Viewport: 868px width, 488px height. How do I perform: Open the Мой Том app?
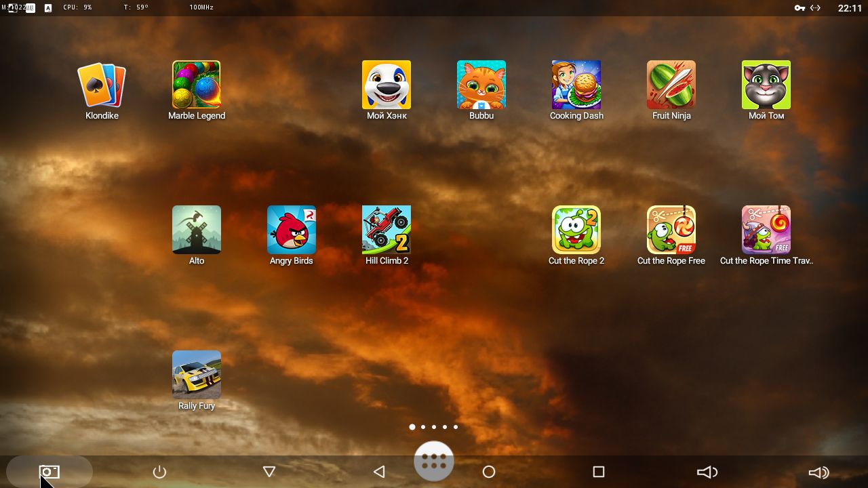766,85
